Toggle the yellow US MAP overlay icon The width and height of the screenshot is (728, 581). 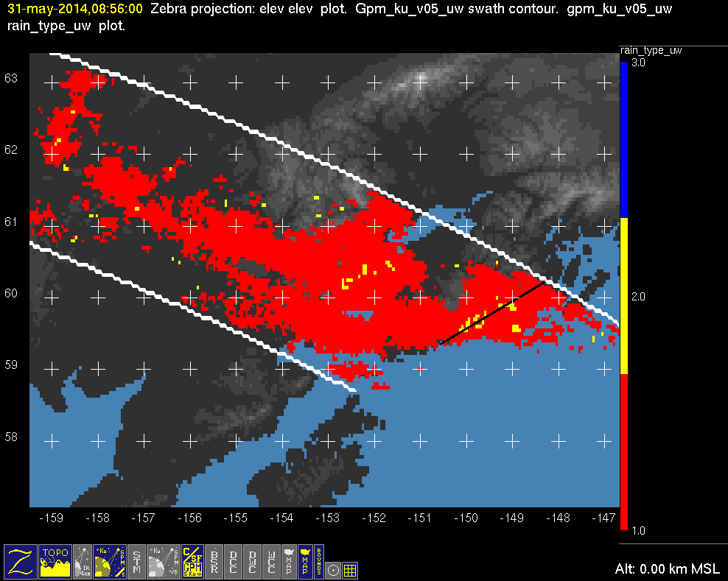click(305, 560)
